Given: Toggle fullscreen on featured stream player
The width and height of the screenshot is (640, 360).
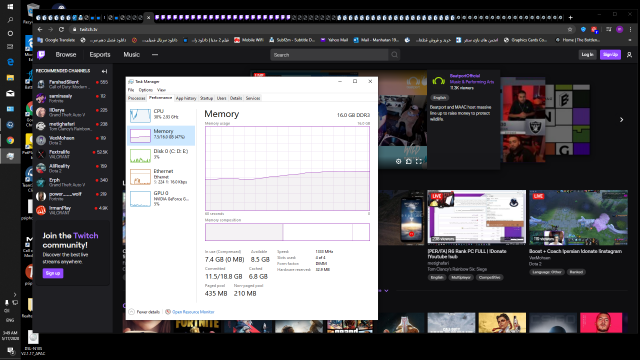Looking at the screenshot, I should [418, 162].
